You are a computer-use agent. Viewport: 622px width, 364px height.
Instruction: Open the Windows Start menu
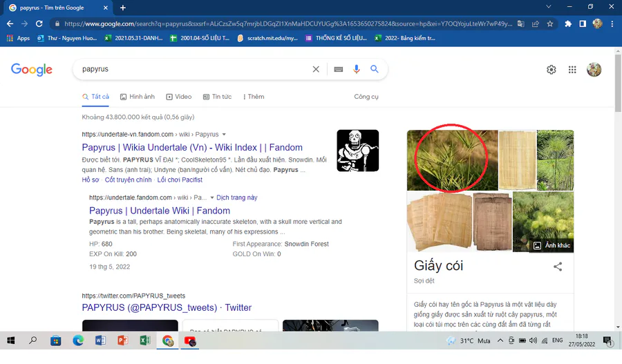(x=11, y=341)
